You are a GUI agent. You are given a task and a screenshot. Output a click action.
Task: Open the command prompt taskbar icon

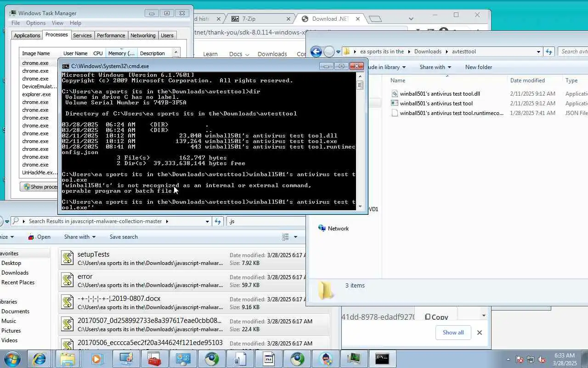coord(382,358)
